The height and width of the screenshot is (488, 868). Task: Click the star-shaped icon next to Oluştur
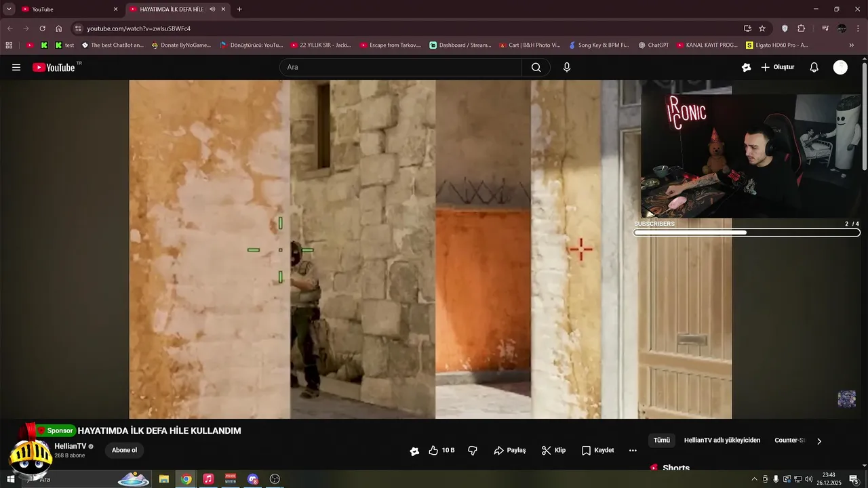[x=747, y=67]
